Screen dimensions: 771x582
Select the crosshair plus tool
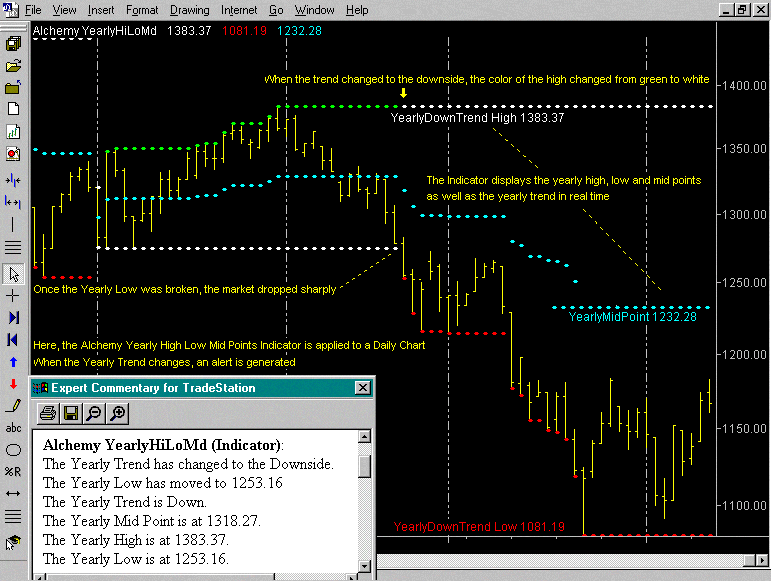point(13,295)
